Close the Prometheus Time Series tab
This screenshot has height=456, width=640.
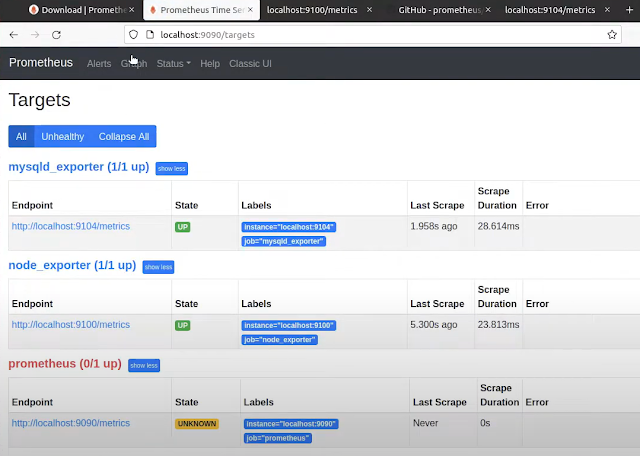pyautogui.click(x=250, y=9)
